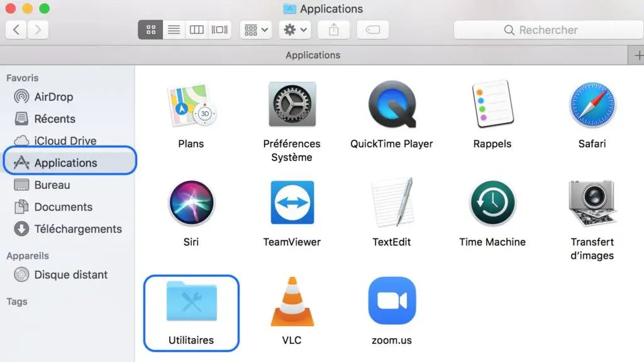The image size is (644, 362).
Task: Go back to previous folder
Action: (x=16, y=30)
